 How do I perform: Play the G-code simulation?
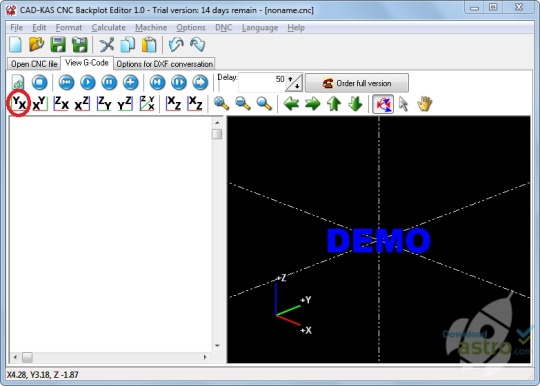(x=88, y=83)
